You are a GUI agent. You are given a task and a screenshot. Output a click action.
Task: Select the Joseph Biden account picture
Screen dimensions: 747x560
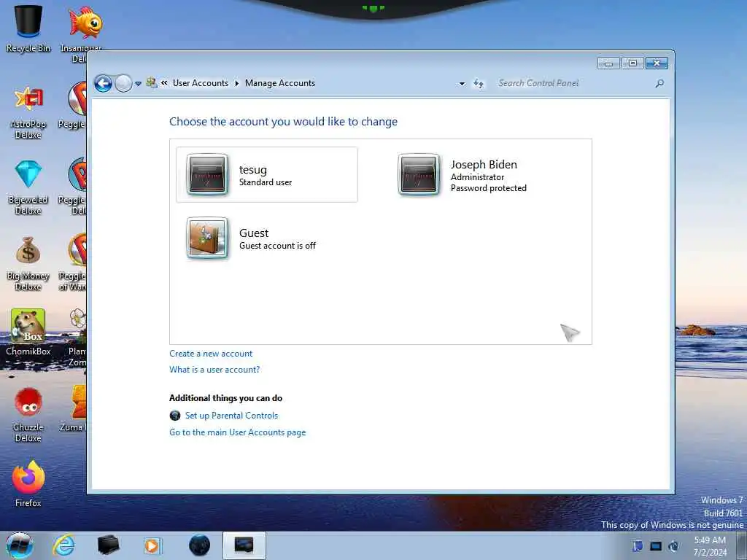418,174
